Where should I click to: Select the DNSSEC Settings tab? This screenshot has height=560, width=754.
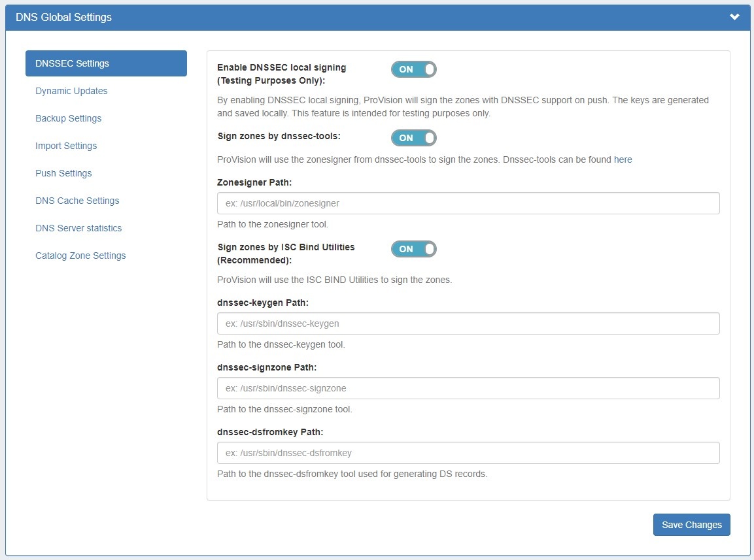click(106, 63)
